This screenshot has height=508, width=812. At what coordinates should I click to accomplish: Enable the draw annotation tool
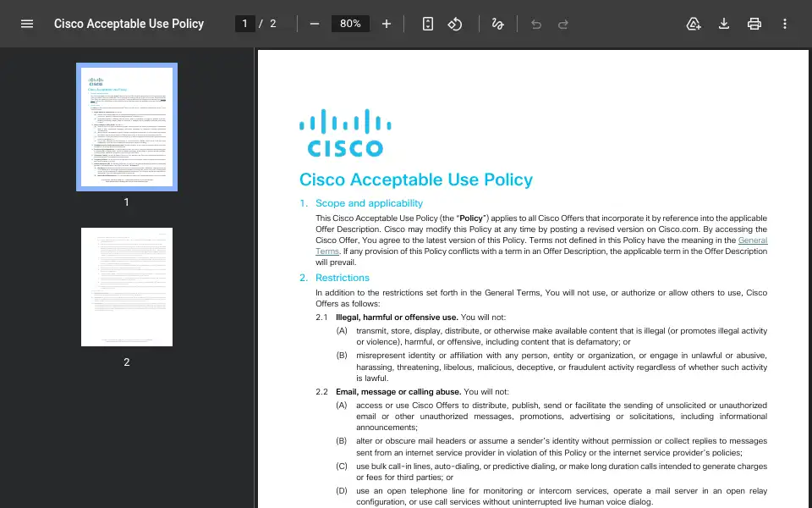(x=497, y=24)
